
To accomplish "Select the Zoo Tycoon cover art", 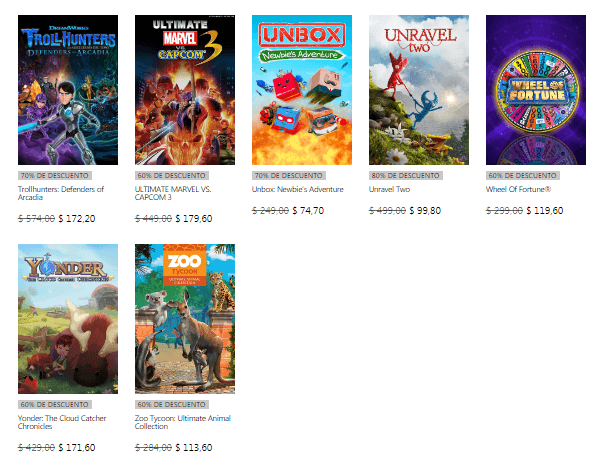I will [x=185, y=319].
